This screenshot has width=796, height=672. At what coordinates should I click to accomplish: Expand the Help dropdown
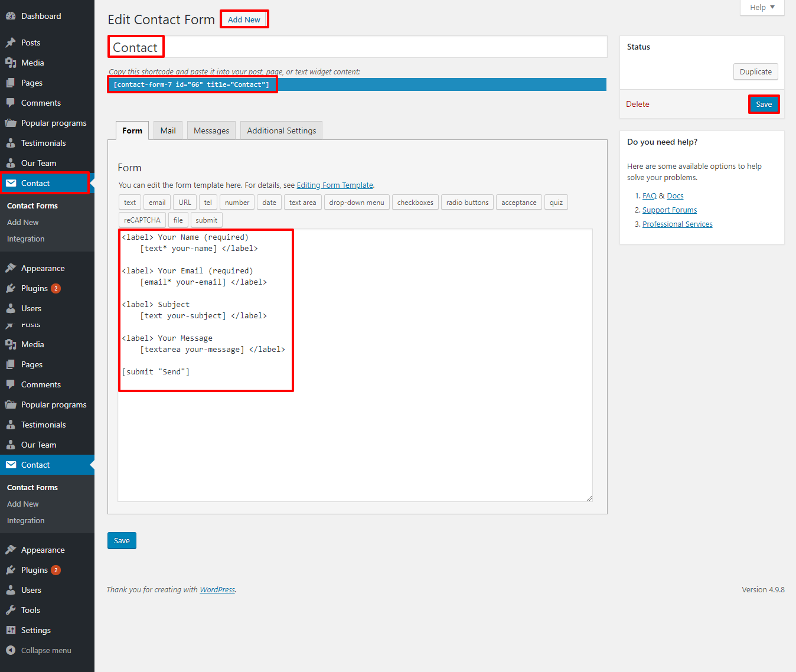click(x=762, y=8)
